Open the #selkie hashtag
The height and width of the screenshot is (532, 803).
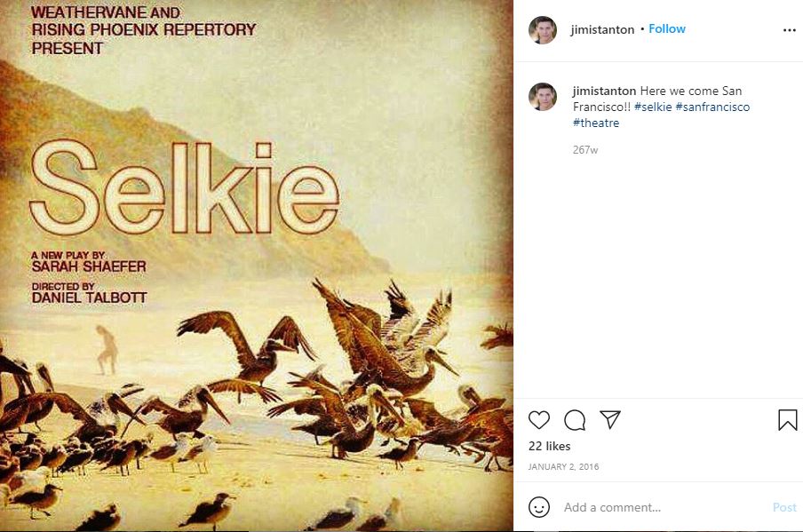point(653,107)
